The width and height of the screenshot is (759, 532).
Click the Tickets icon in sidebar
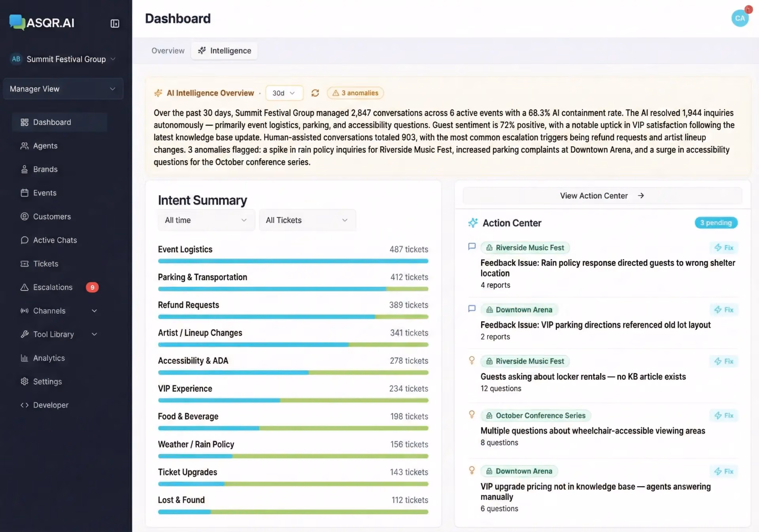tap(25, 264)
